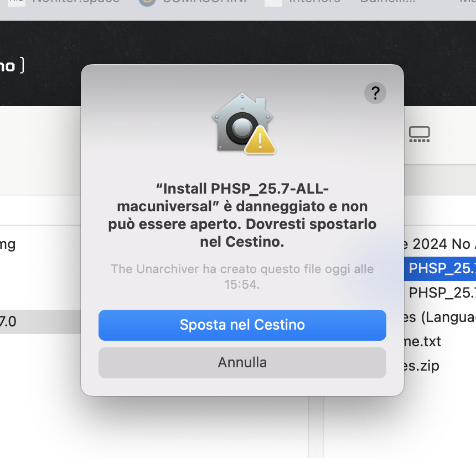
Task: Select the Finder row ending in 2024 No
Action: [x=440, y=244]
